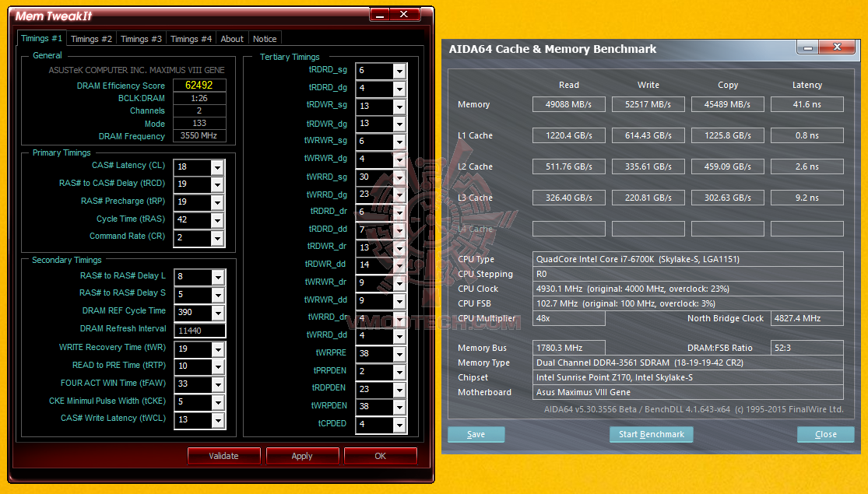Click the DRAM Frequency value 3550 MHz

click(199, 135)
